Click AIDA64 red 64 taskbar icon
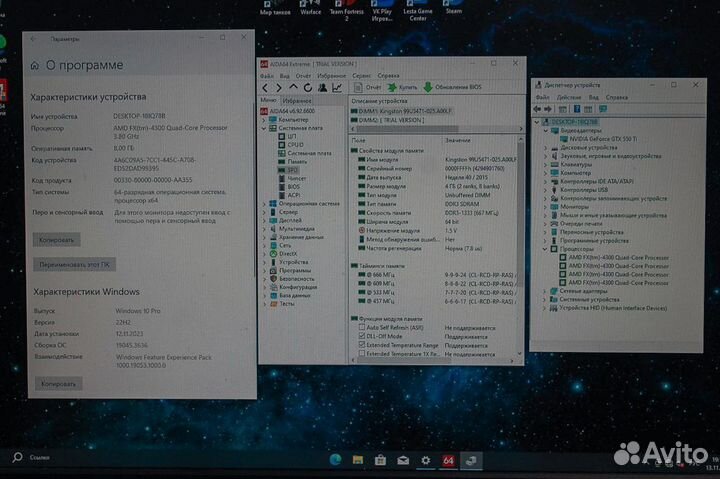 click(x=448, y=460)
